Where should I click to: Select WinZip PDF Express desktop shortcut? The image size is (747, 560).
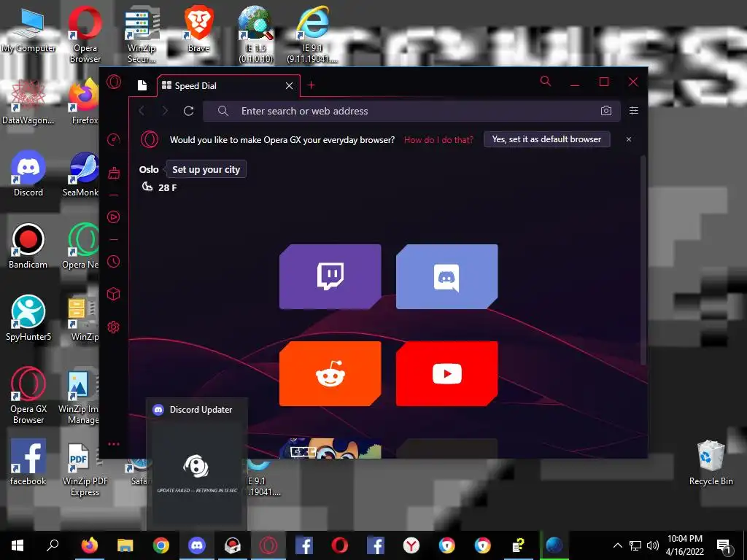tap(85, 469)
